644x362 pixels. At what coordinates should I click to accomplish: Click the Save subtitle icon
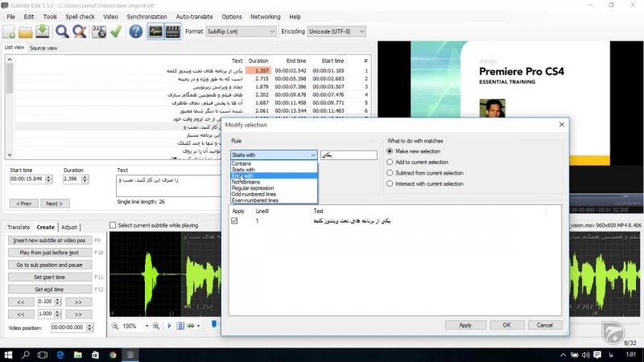[42, 31]
